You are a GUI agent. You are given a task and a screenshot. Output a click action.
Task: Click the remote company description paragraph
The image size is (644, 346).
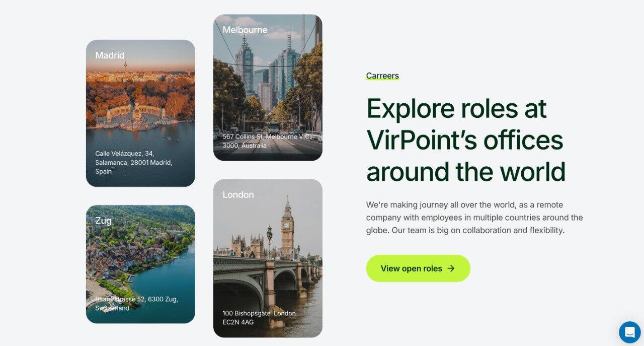coord(474,218)
